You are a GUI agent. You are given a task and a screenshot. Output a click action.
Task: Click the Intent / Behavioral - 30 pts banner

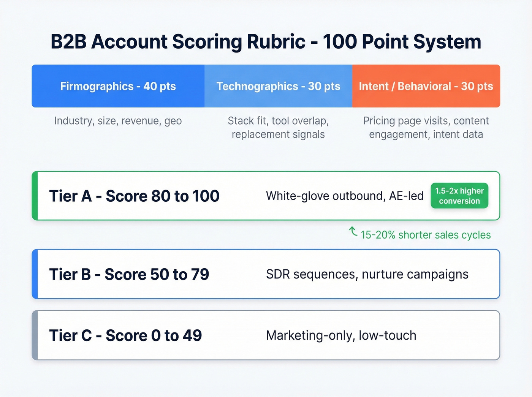tap(426, 86)
